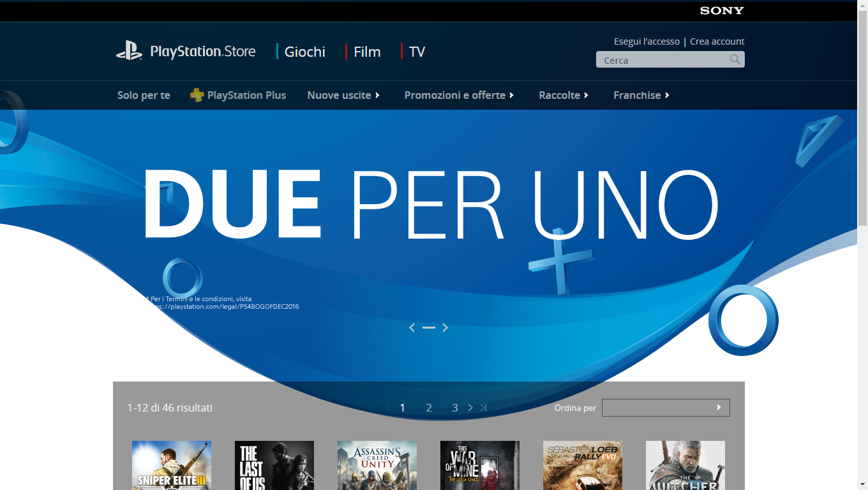Open the Ordina per sort dropdown
Screen dimensions: 868x490
[x=665, y=408]
